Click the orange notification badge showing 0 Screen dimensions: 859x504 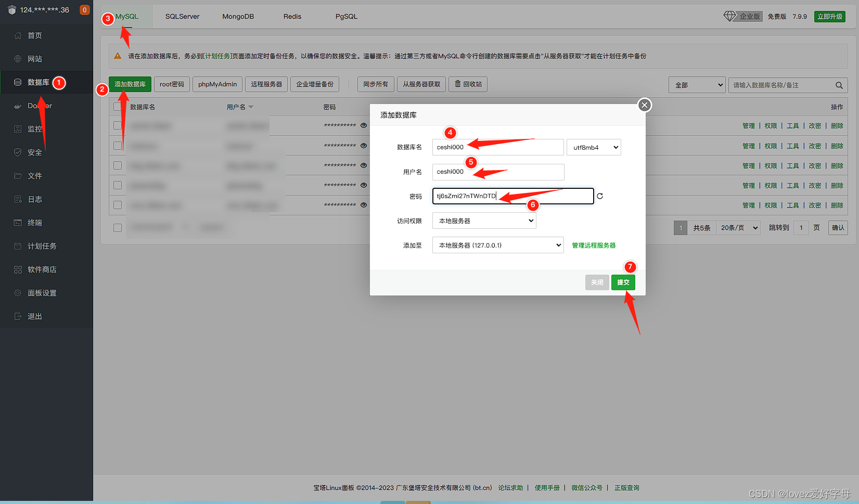point(84,10)
